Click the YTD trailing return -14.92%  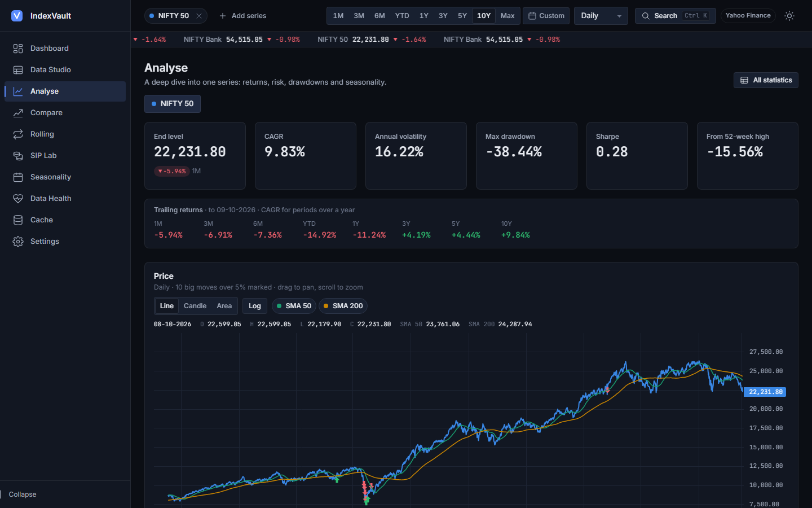(x=320, y=235)
